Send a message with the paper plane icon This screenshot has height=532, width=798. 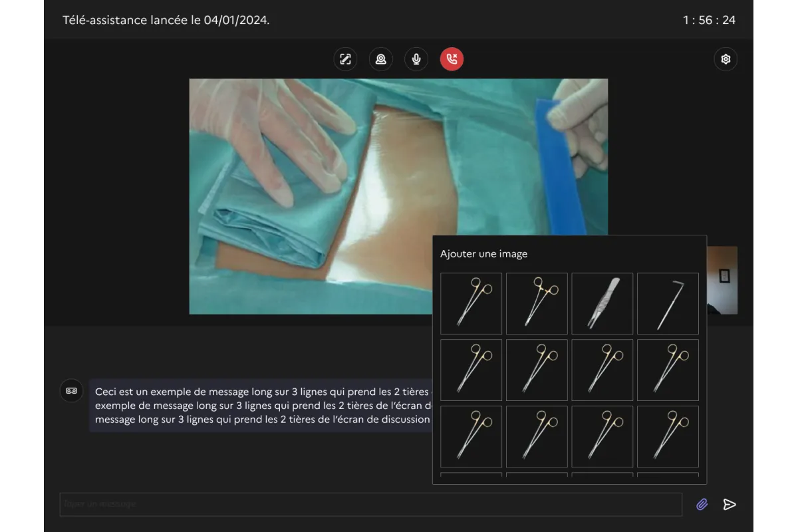[729, 504]
